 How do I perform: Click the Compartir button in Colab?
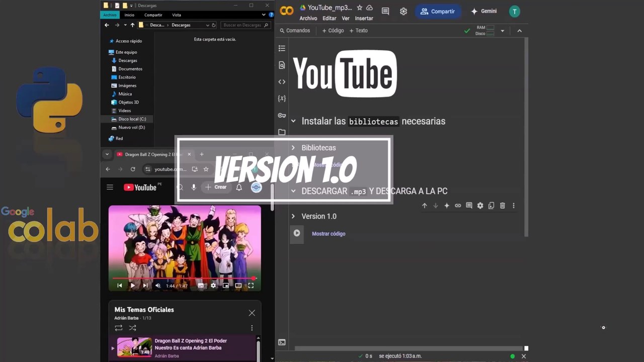tap(438, 11)
